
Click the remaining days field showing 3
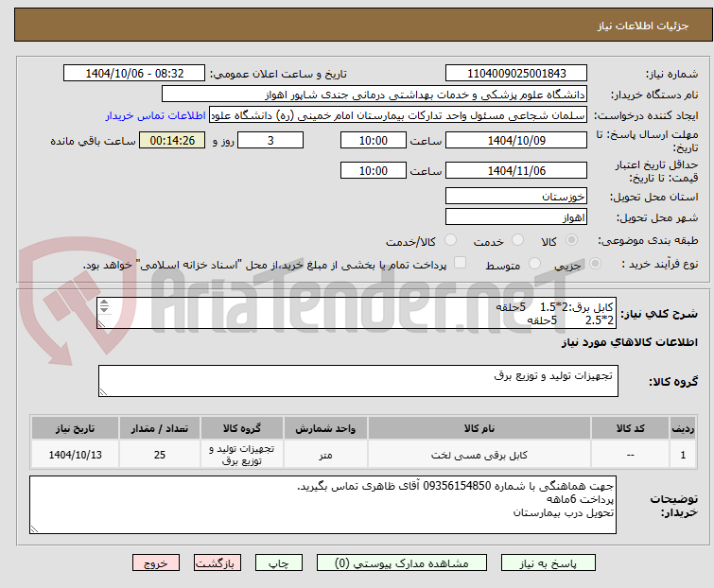click(270, 140)
